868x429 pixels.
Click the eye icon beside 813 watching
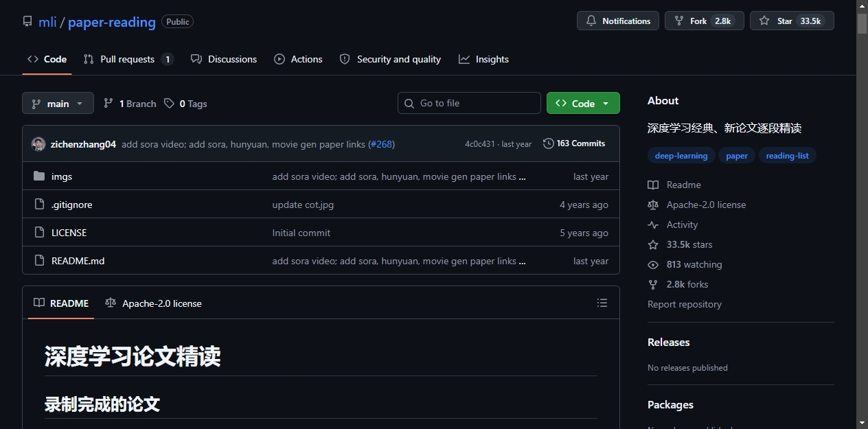[x=653, y=264]
